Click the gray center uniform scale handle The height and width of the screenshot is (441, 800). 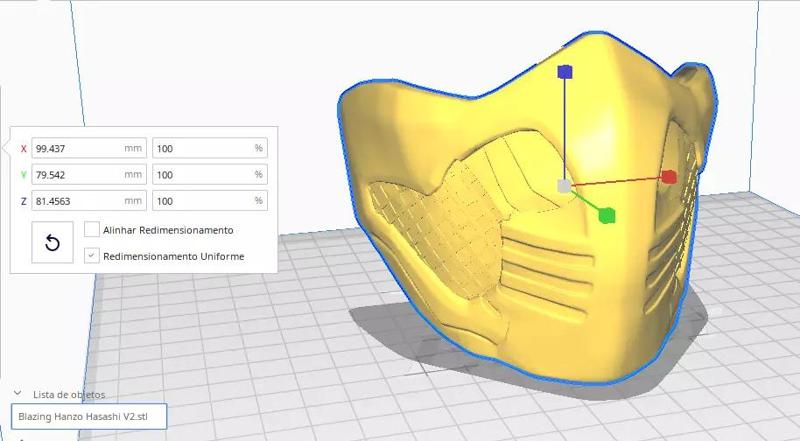pos(564,186)
